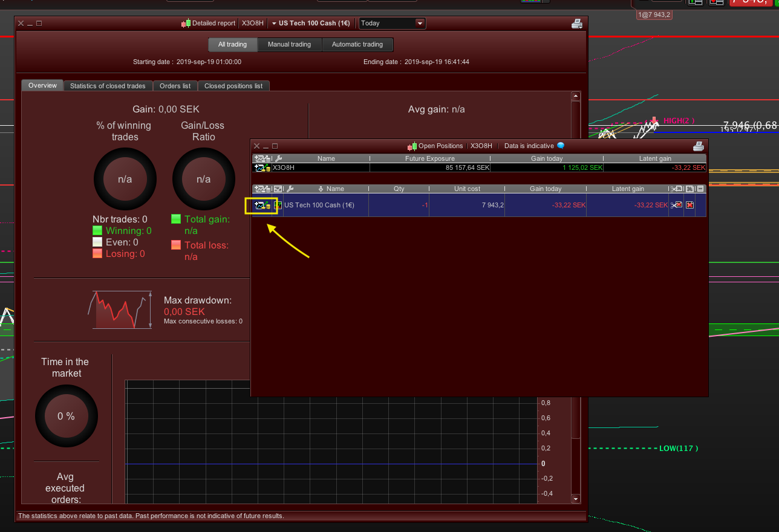Click the drawdown chart thumbnail beside Max drawdown
This screenshot has width=779, height=532.
[120, 310]
